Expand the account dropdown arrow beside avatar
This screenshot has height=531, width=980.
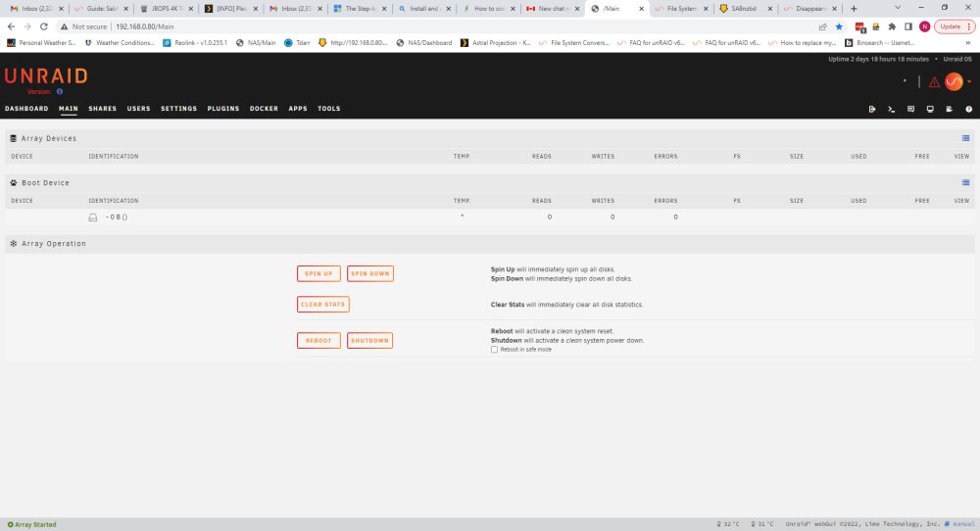pos(969,82)
